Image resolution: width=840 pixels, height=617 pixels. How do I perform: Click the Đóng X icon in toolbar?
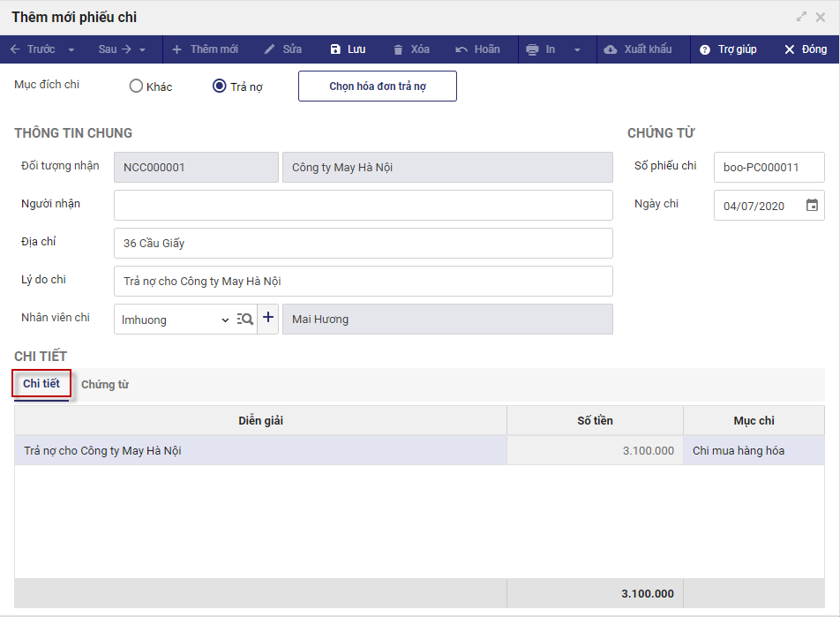[789, 49]
